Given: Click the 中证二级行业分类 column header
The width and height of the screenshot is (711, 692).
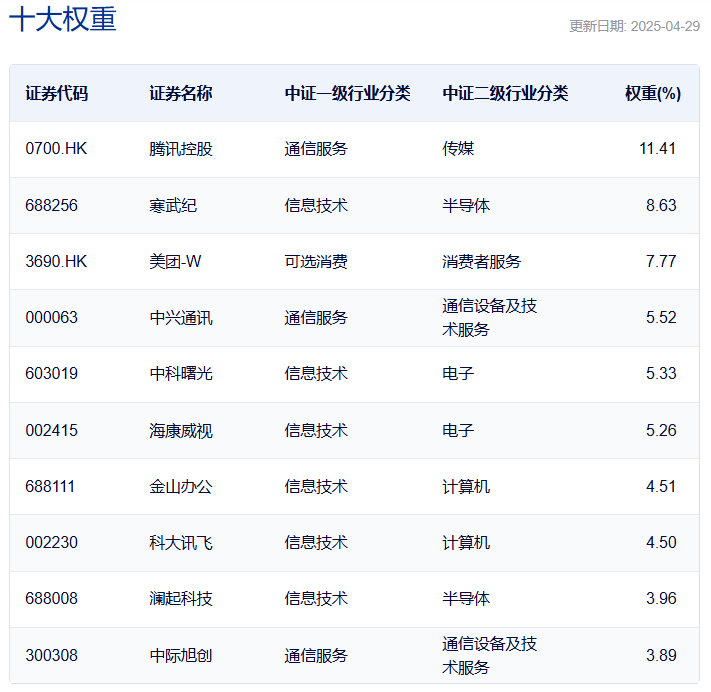Looking at the screenshot, I should pos(505,93).
